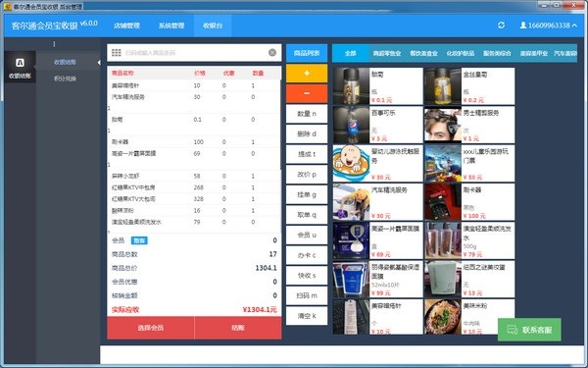Click the 13元 green box product thumbnail
Screen dimensions: 588x368
pos(443,279)
